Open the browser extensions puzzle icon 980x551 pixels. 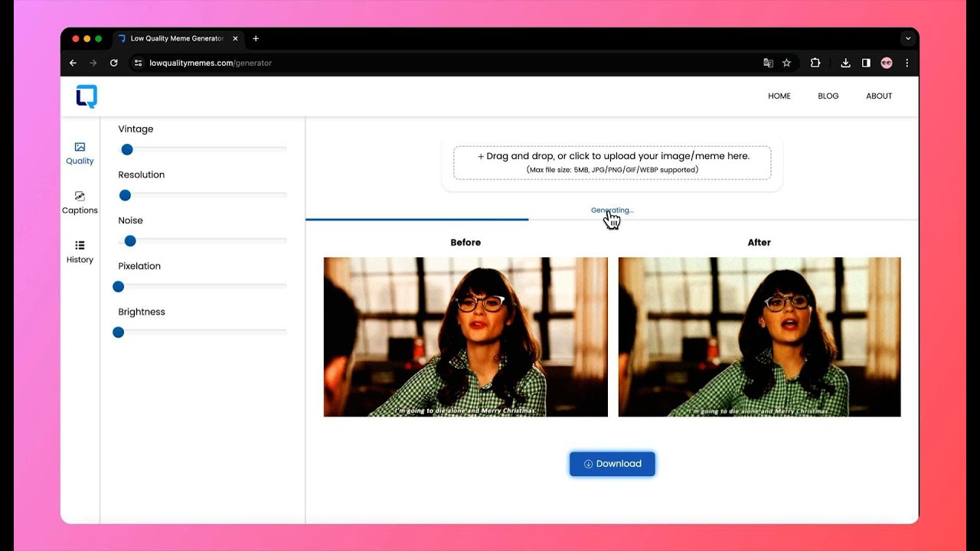coord(815,63)
